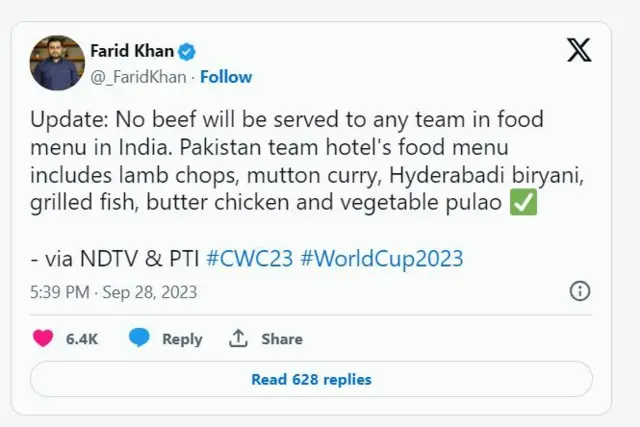Click the Reply text label
640x427 pixels.
182,339
